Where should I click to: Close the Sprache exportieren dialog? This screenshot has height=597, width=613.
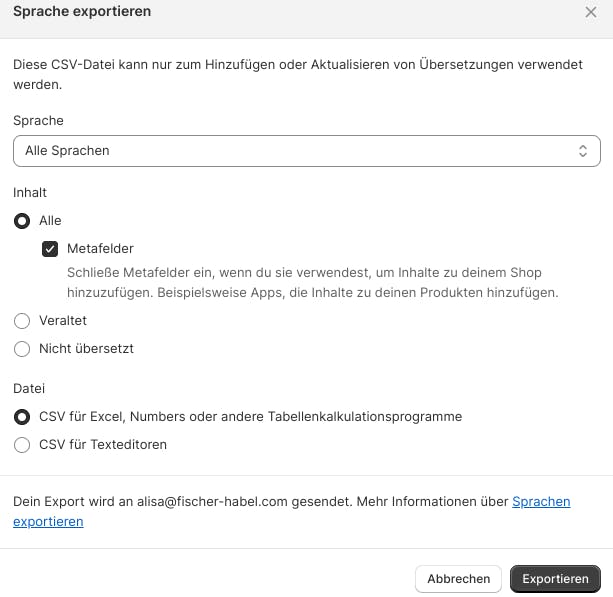(590, 12)
